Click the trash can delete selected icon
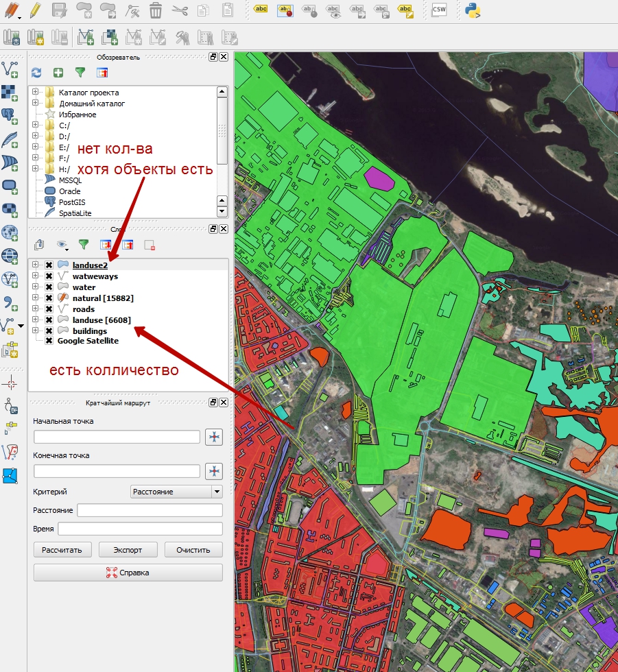The height and width of the screenshot is (672, 618). [156, 10]
